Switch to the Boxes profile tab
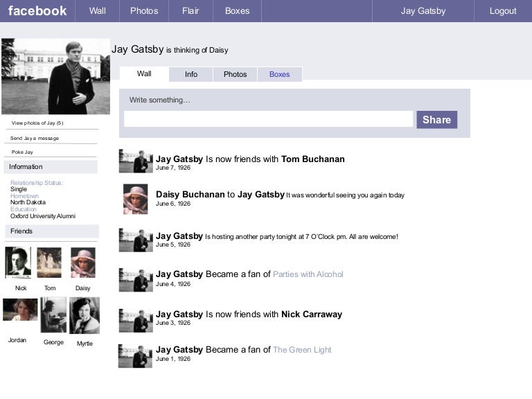Image resolution: width=532 pixels, height=399 pixels. (280, 74)
